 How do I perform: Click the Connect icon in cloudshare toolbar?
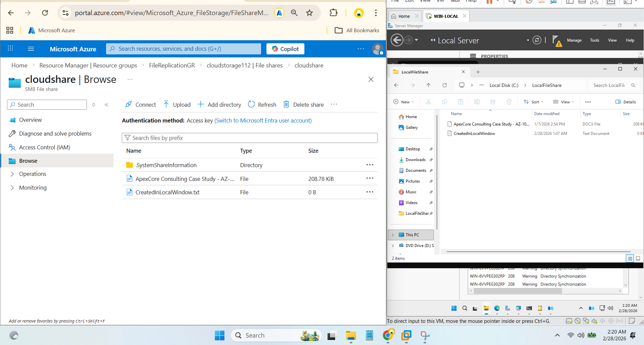coord(128,104)
